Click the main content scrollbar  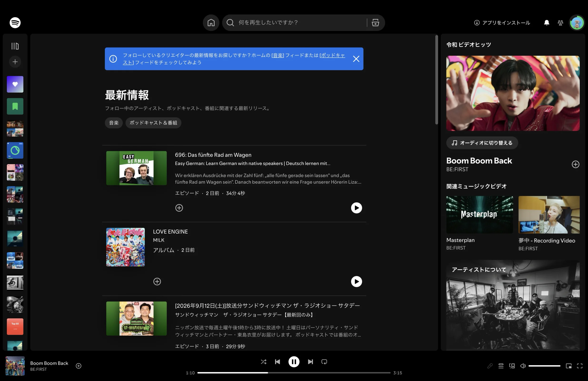[436, 80]
